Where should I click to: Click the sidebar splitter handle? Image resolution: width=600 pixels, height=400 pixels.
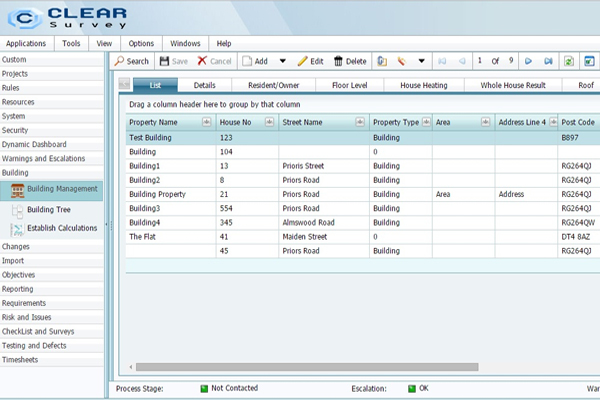click(106, 226)
